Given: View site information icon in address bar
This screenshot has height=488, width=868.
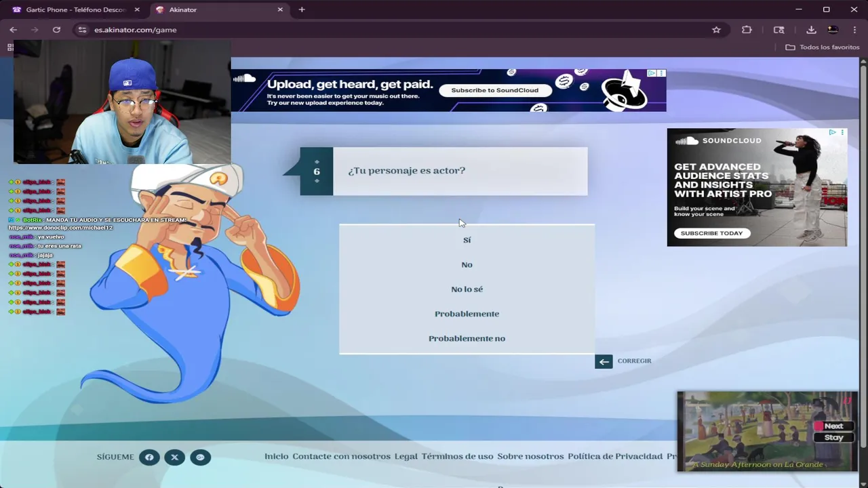Looking at the screenshot, I should click(82, 30).
